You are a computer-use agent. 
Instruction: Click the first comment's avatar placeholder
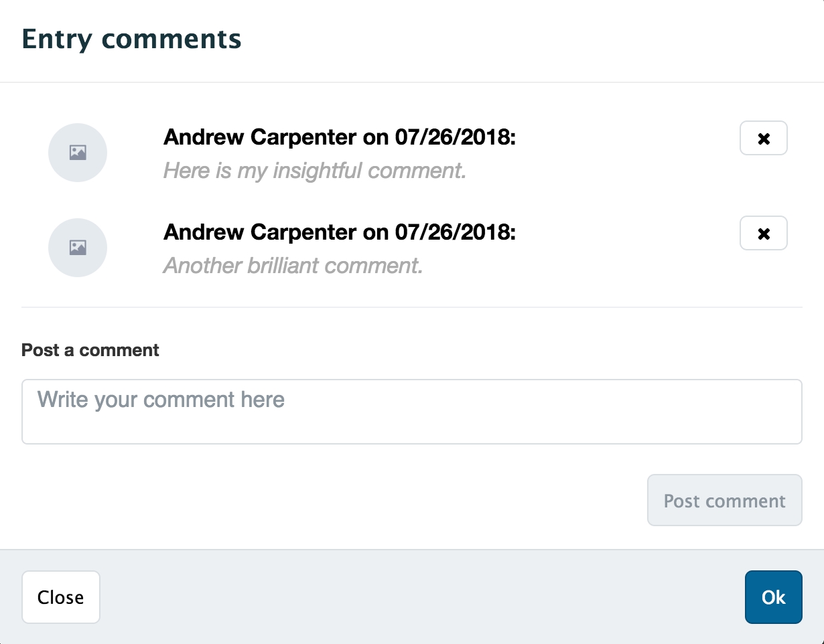pyautogui.click(x=78, y=153)
